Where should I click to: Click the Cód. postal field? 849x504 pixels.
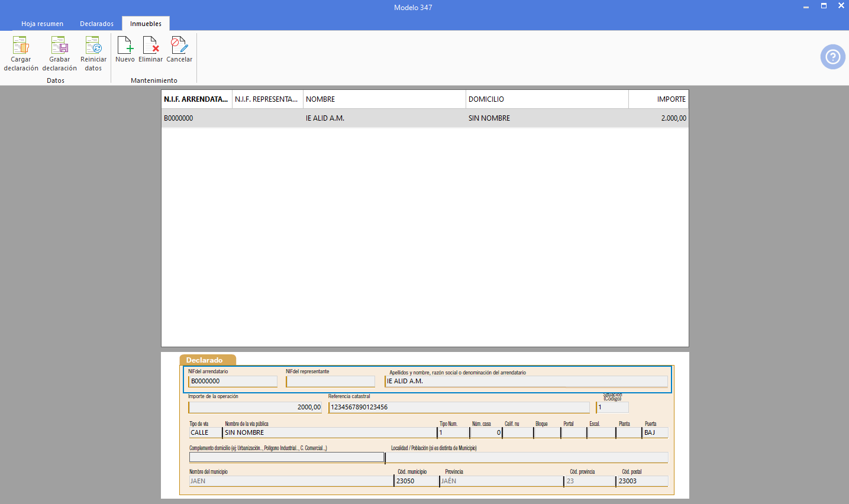point(643,482)
